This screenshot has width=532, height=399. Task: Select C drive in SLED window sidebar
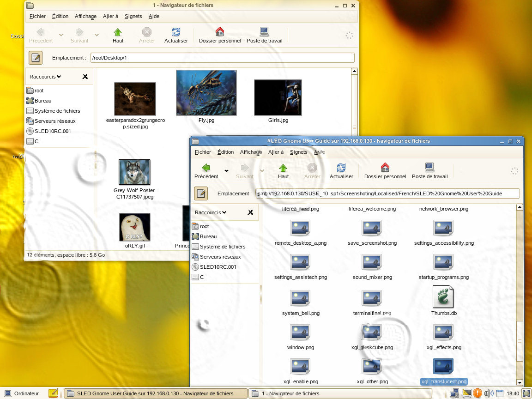198,277
